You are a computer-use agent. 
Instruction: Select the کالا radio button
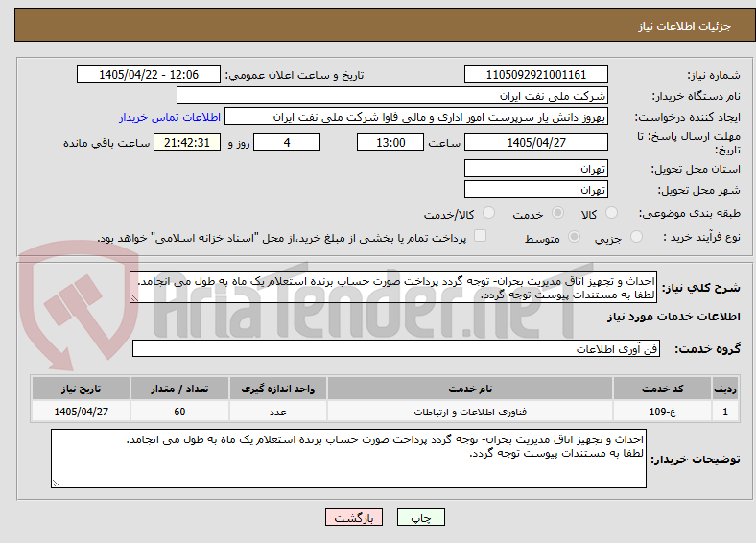coord(611,213)
